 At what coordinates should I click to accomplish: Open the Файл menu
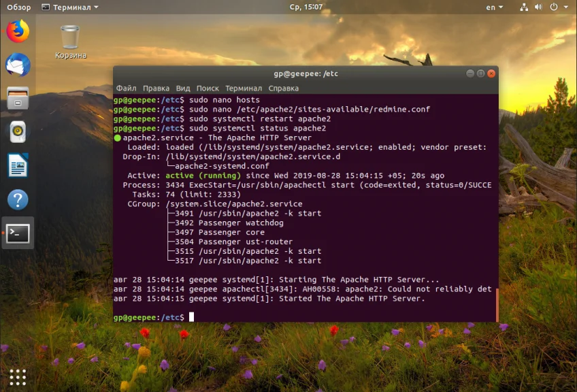coord(127,88)
